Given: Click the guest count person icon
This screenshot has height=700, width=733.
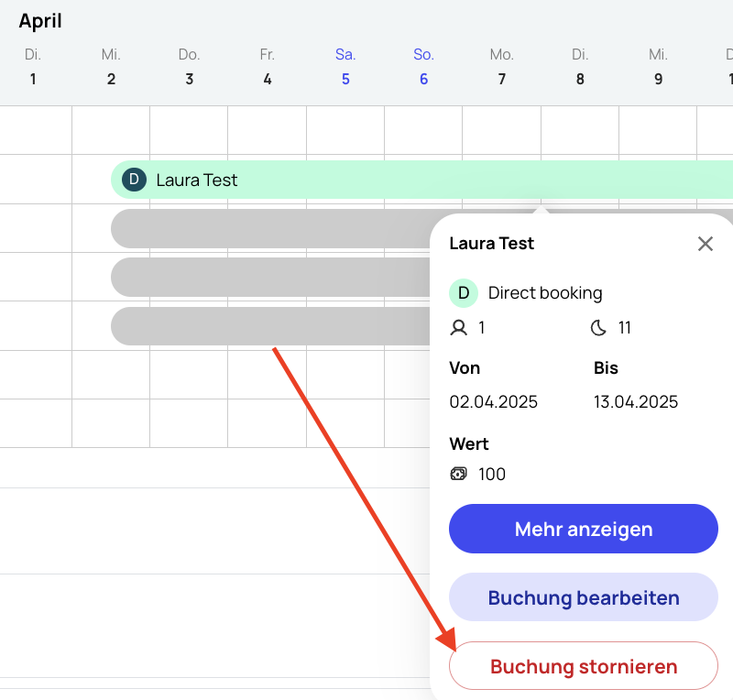Looking at the screenshot, I should [459, 328].
